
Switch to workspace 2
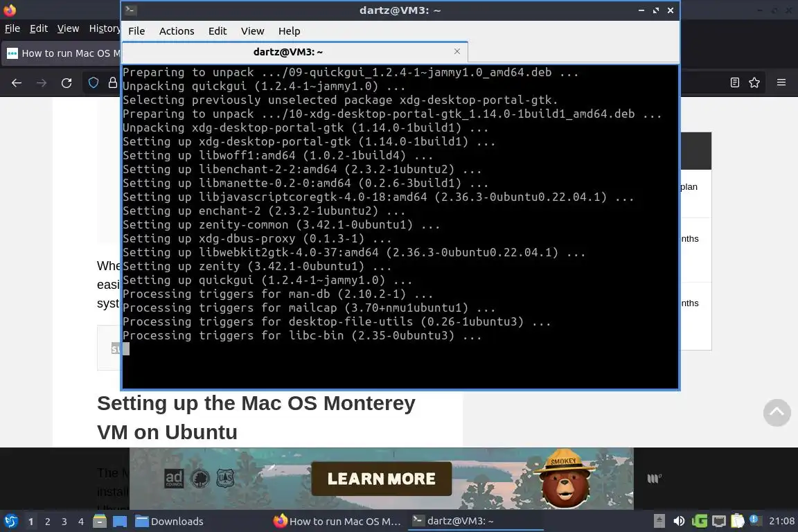click(x=48, y=522)
